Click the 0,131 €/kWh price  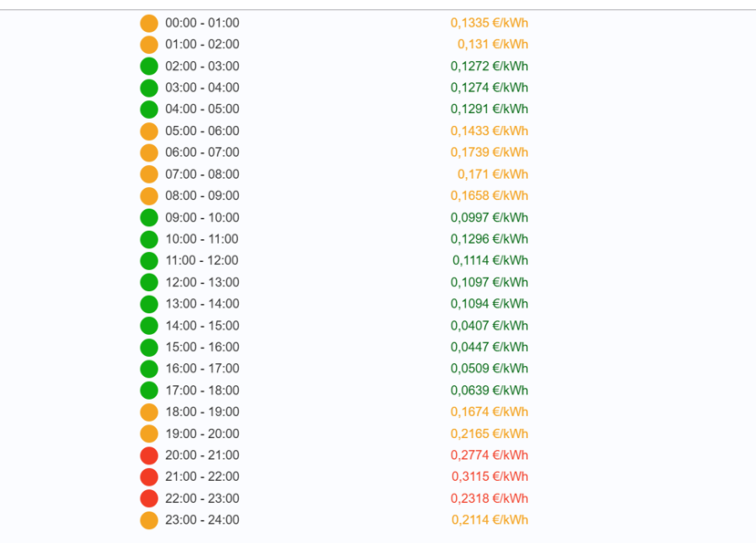492,45
